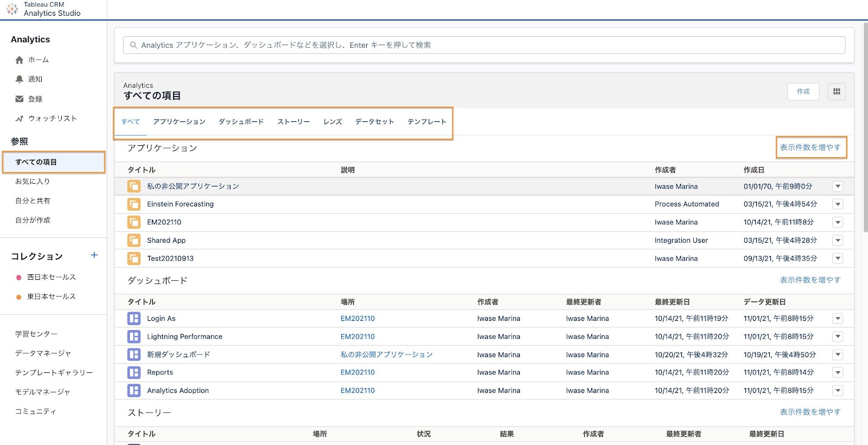
Task: Click dashboard icon for Login As
Action: [134, 319]
